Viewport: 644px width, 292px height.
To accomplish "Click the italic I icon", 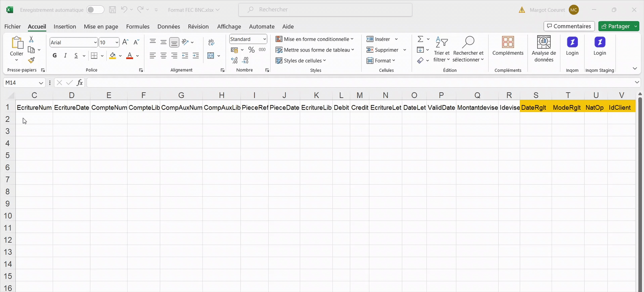I will (65, 56).
